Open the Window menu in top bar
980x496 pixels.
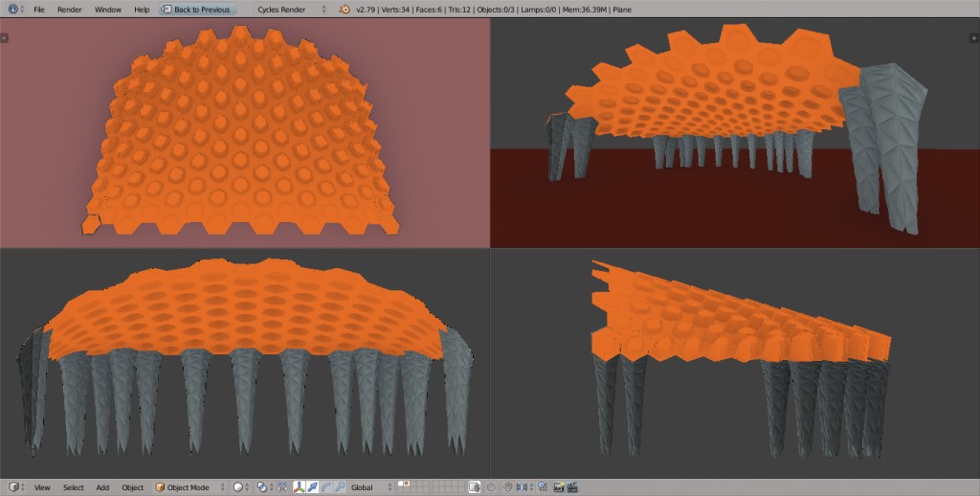pyautogui.click(x=108, y=9)
